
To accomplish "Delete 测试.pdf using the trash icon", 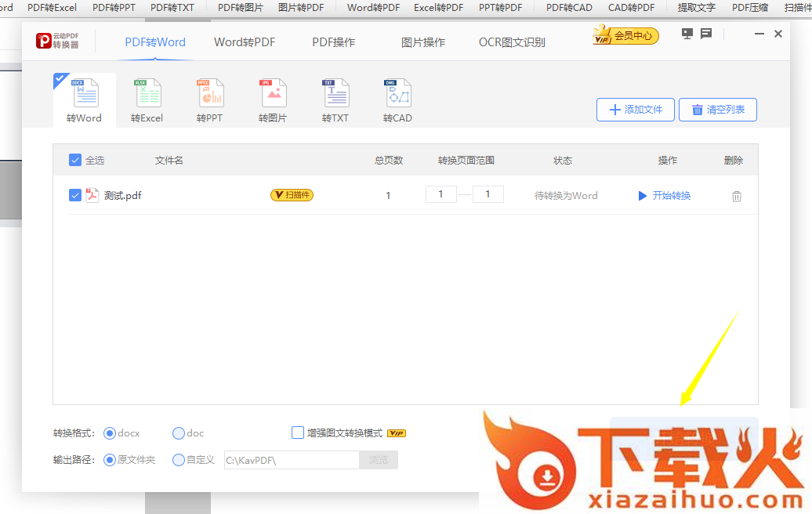I will tap(737, 196).
